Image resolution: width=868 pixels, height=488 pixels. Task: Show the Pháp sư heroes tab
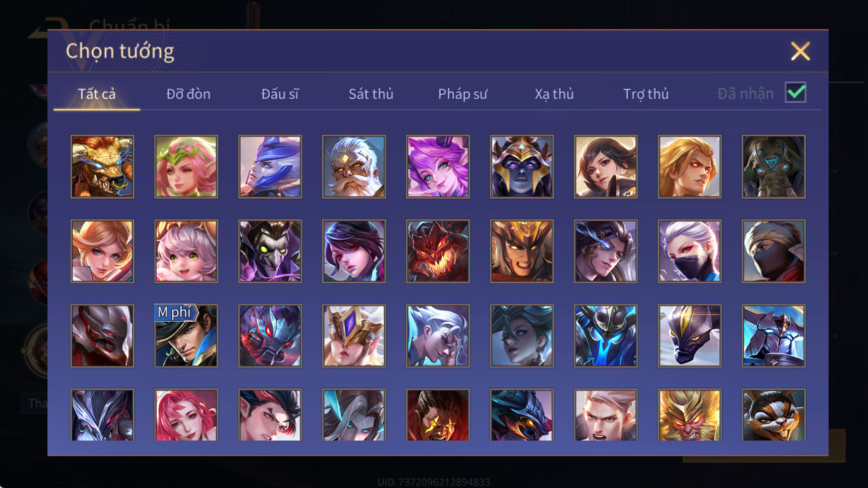(x=463, y=94)
